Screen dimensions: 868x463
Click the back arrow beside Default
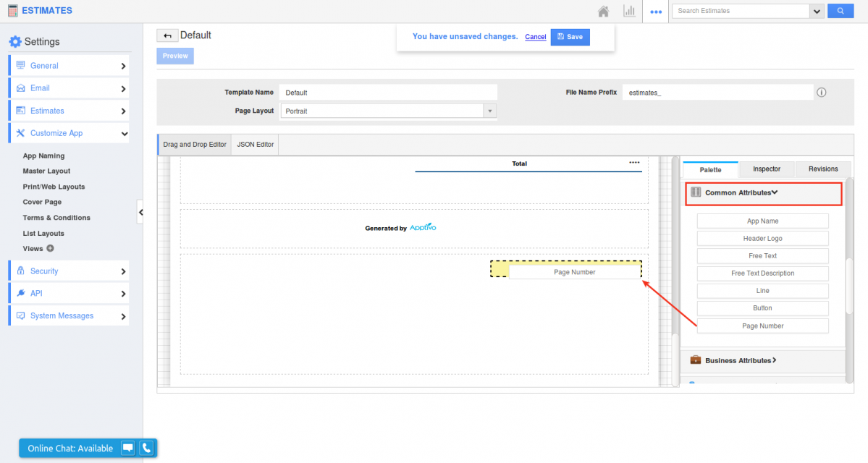click(x=167, y=35)
